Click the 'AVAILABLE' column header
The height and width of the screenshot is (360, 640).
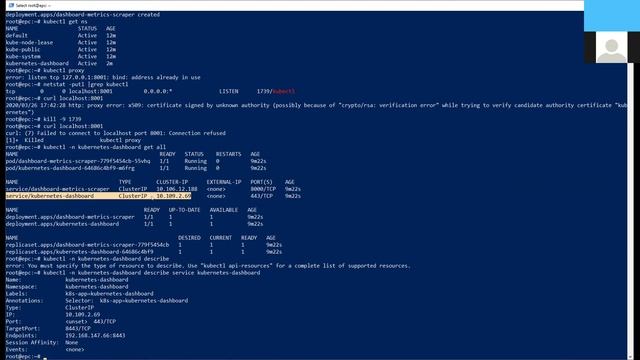pos(224,210)
